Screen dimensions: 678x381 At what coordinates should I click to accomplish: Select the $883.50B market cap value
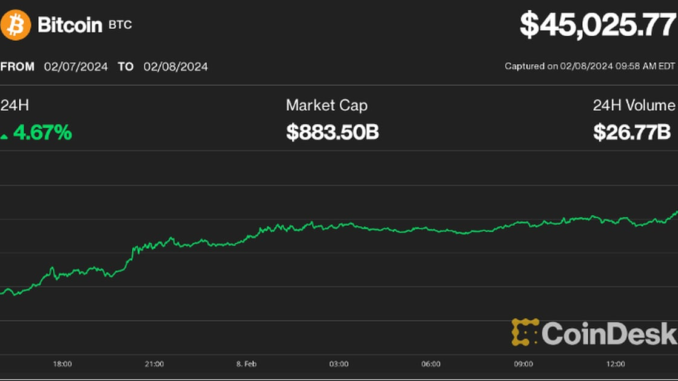click(x=333, y=132)
